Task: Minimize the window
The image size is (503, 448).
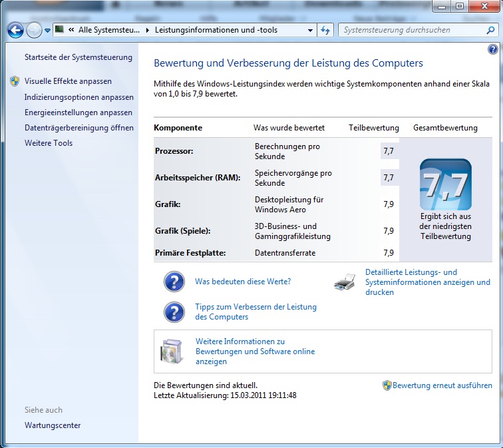Action: [x=442, y=7]
